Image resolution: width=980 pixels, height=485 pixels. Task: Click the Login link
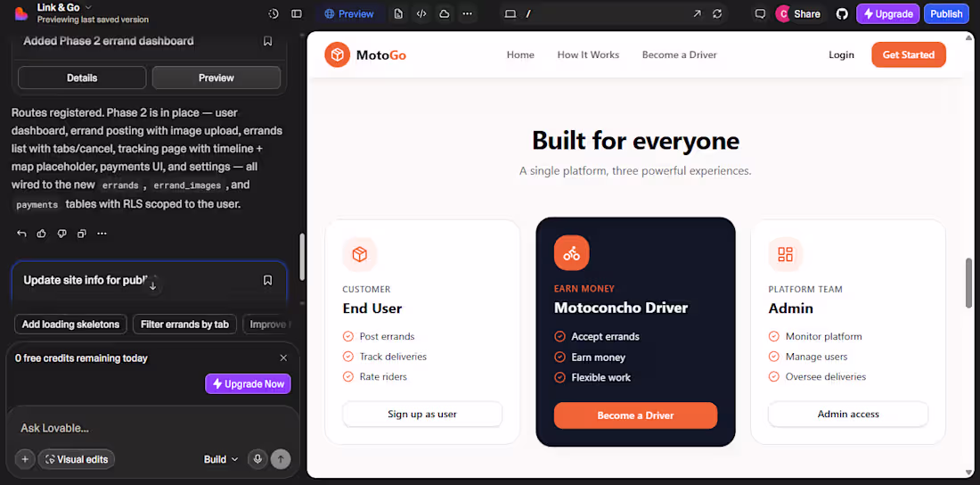841,54
